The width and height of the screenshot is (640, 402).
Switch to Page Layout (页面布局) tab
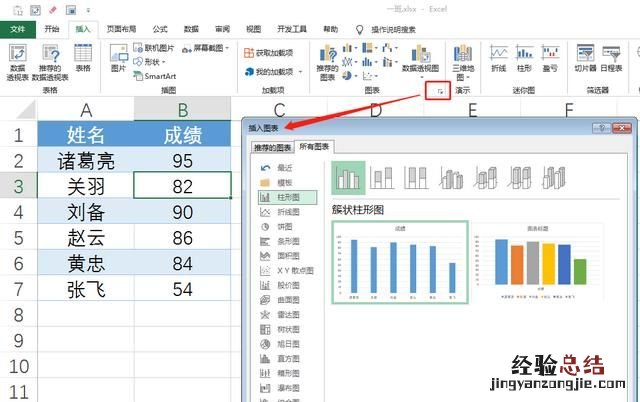(121, 29)
